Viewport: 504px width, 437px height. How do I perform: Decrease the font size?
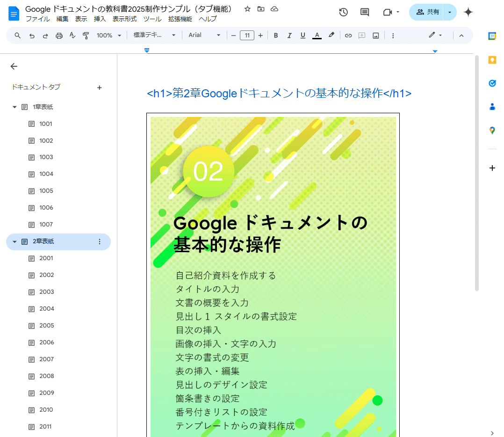pyautogui.click(x=234, y=36)
